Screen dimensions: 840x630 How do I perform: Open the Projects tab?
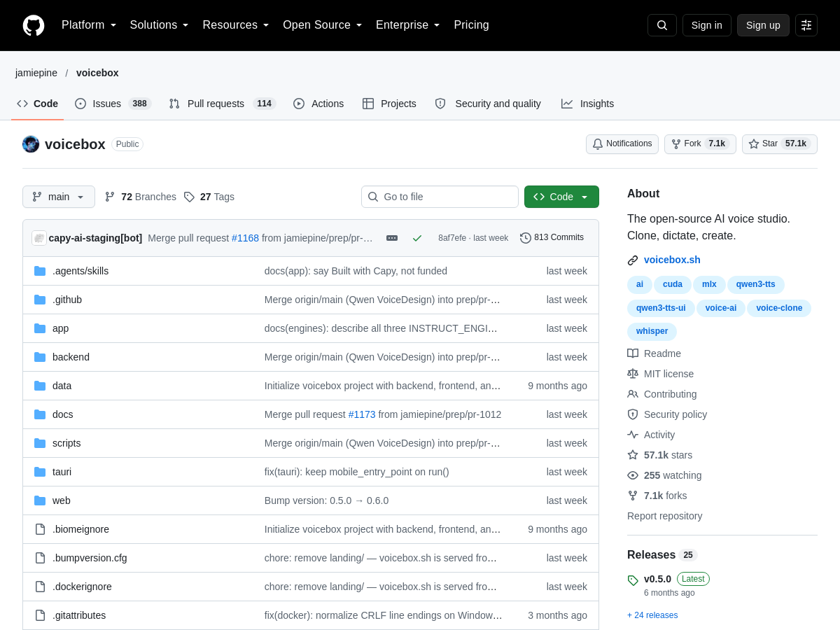tap(389, 104)
